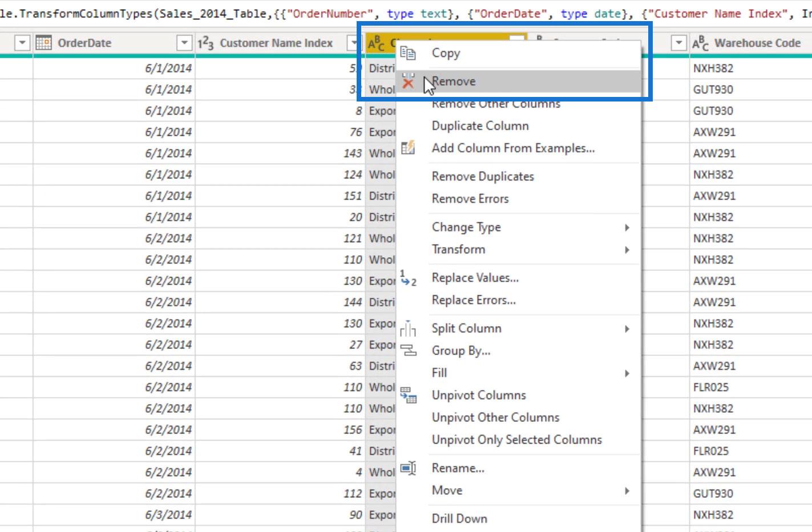Select GUT930 cell in the row with index 112

click(750, 493)
